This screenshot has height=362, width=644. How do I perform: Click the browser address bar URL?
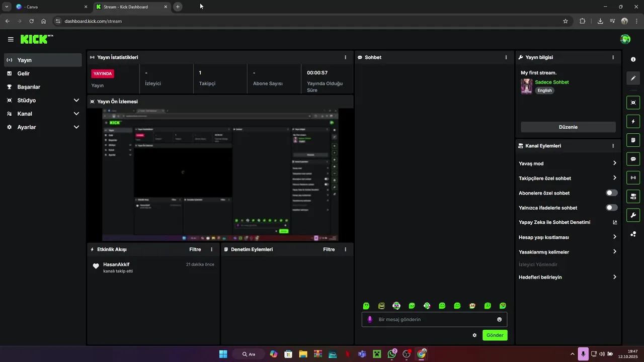click(93, 21)
